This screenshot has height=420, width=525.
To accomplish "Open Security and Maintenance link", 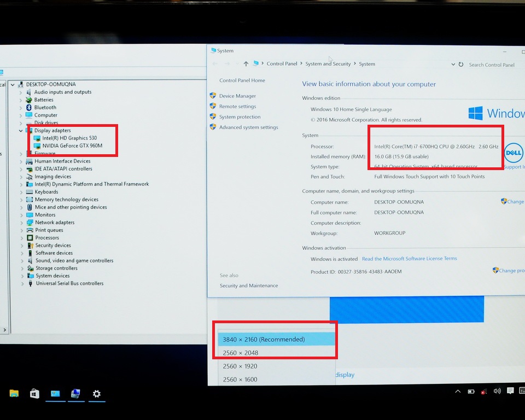I will [x=249, y=285].
